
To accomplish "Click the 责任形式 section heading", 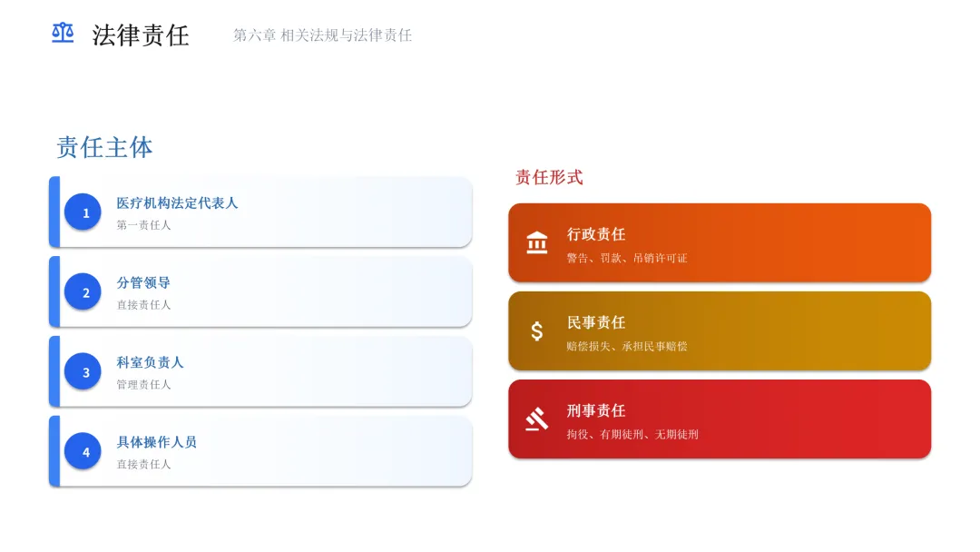I will [549, 178].
